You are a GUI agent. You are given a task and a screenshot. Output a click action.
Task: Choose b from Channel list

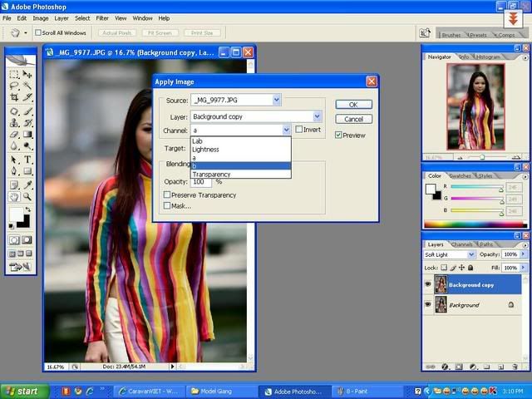(240, 166)
